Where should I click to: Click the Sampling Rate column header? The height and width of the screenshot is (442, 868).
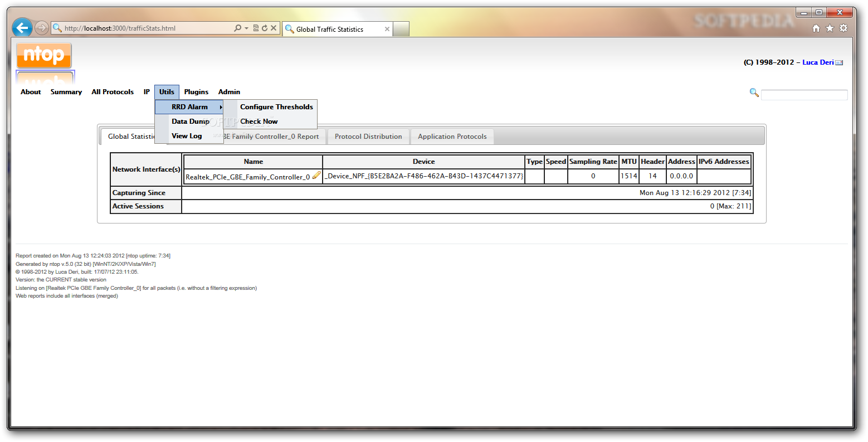[593, 162]
